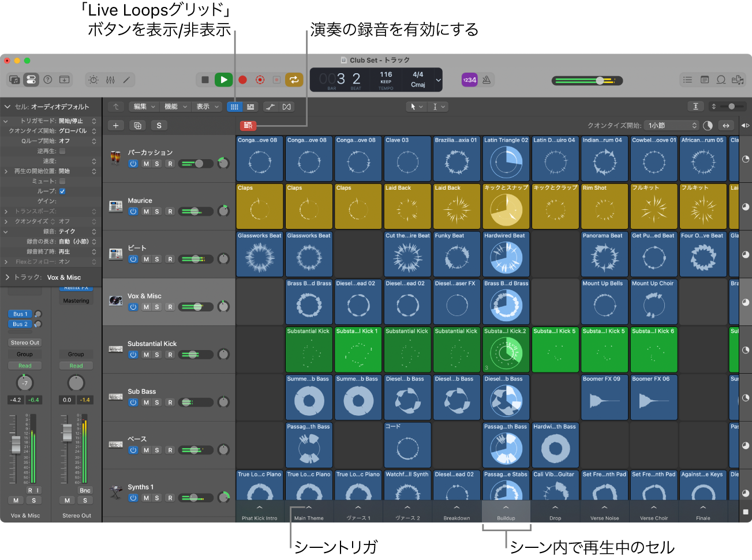752x560 pixels.
Task: Open Quick Help with the question mark icon
Action: 48,80
